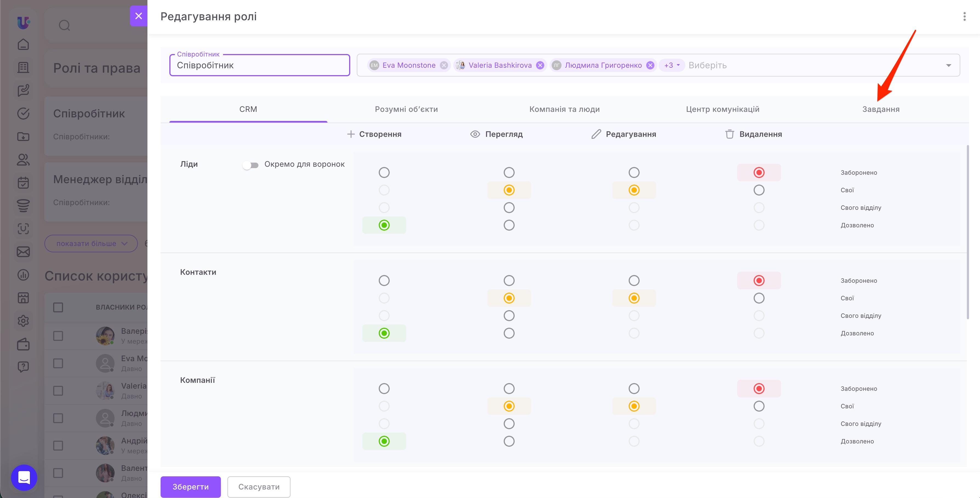Remove Людмила Григоренко chip
The height and width of the screenshot is (498, 980).
pos(650,65)
